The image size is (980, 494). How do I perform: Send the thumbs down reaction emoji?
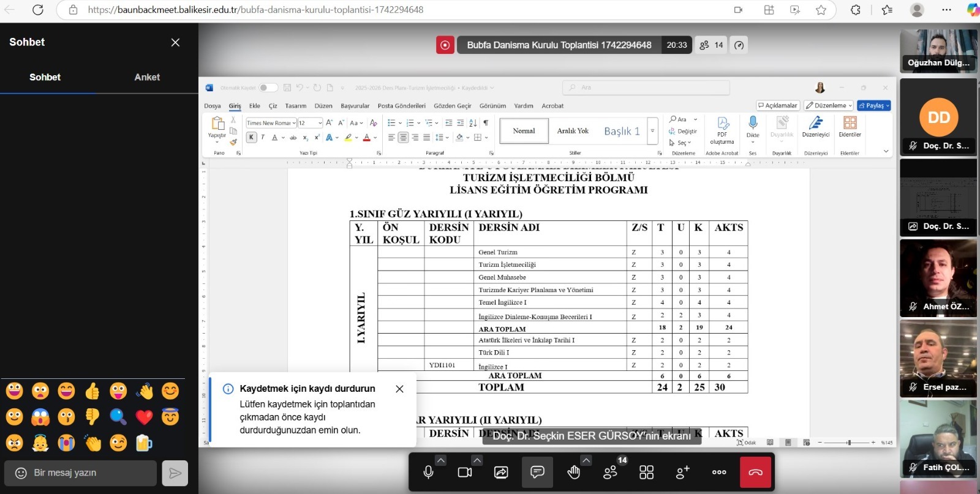[92, 417]
